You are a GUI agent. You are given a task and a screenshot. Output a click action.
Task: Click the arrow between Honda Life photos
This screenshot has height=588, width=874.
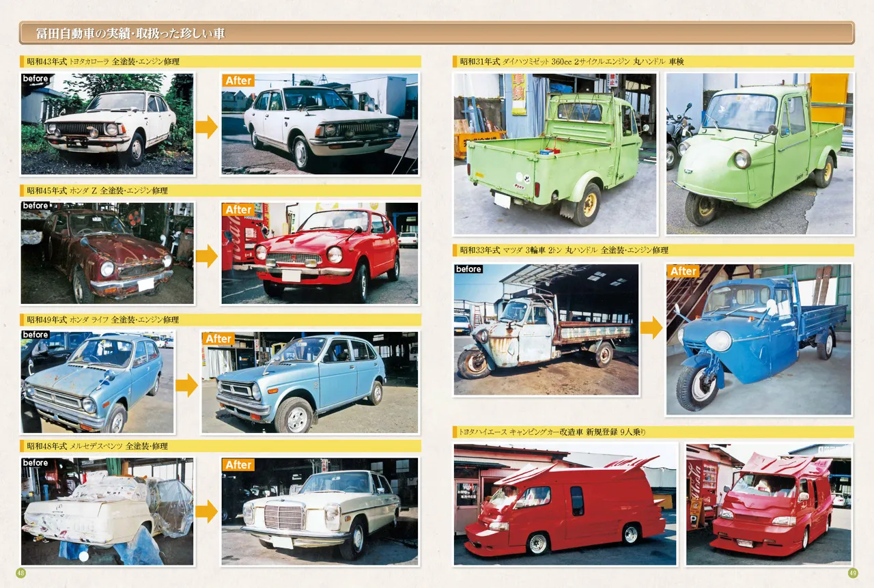pyautogui.click(x=186, y=384)
